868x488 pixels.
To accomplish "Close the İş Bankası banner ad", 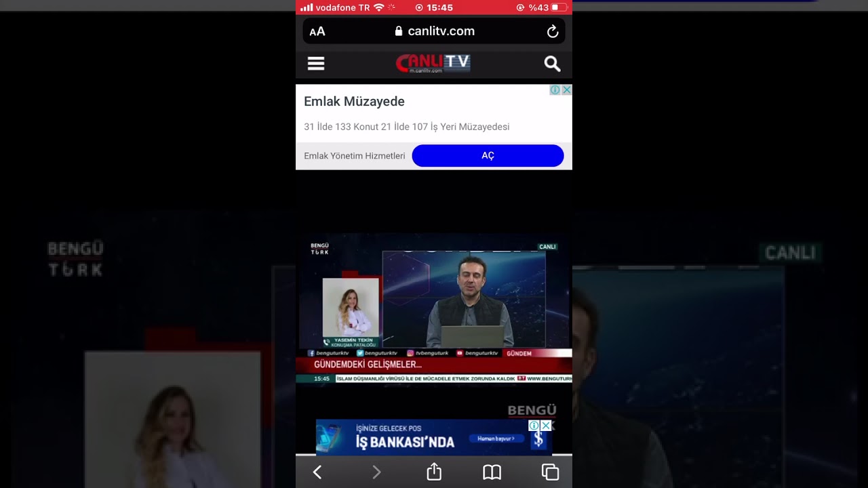I will [x=545, y=426].
